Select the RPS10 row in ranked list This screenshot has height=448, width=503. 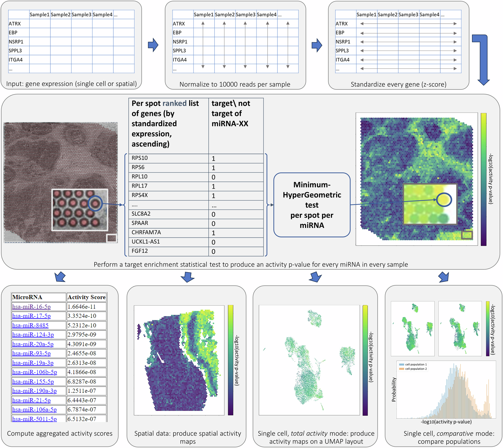(196, 158)
